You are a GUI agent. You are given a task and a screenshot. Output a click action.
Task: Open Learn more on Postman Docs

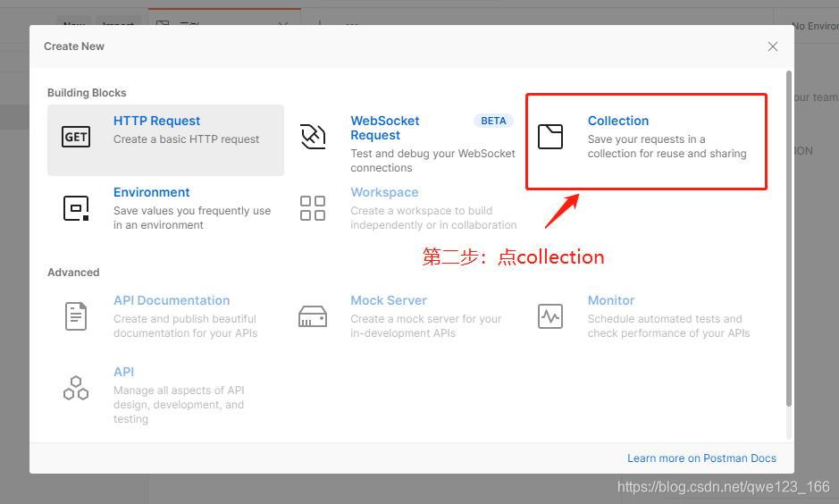point(701,458)
